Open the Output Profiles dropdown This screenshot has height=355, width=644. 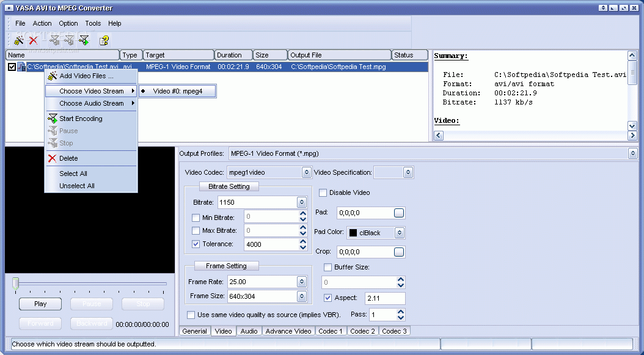(x=632, y=153)
